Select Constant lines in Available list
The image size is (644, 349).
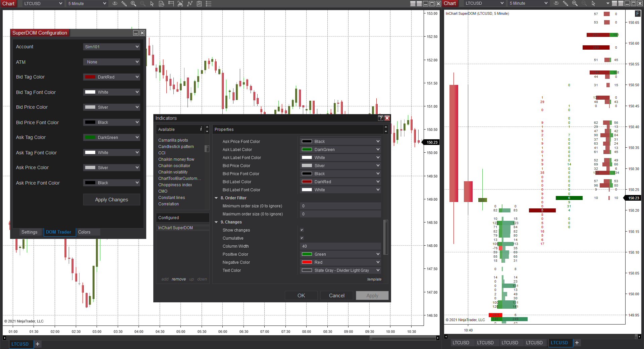pyautogui.click(x=172, y=198)
